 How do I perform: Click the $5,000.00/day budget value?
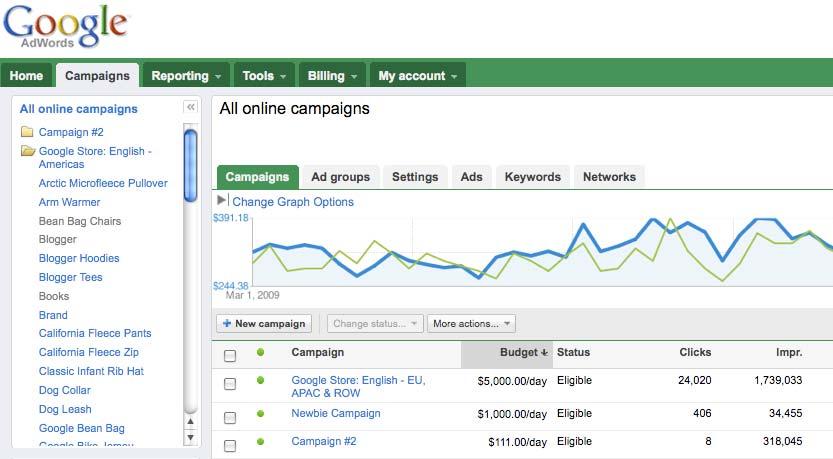pyautogui.click(x=512, y=381)
